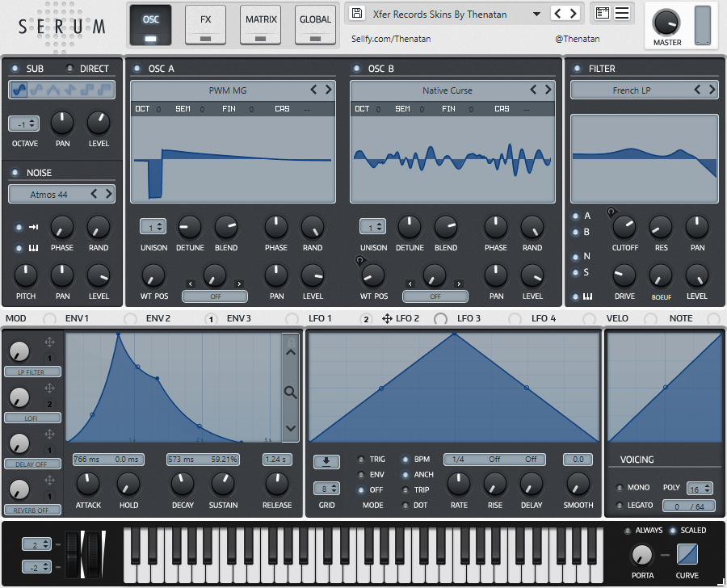The height and width of the screenshot is (588, 727).
Task: Open the preset browser icon
Action: pyautogui.click(x=602, y=14)
